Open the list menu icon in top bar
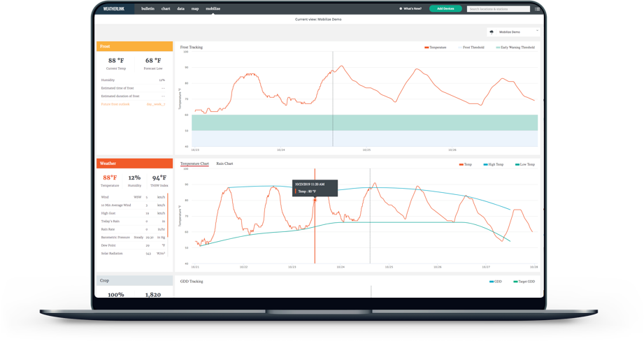This screenshot has width=644, height=341. 537,9
